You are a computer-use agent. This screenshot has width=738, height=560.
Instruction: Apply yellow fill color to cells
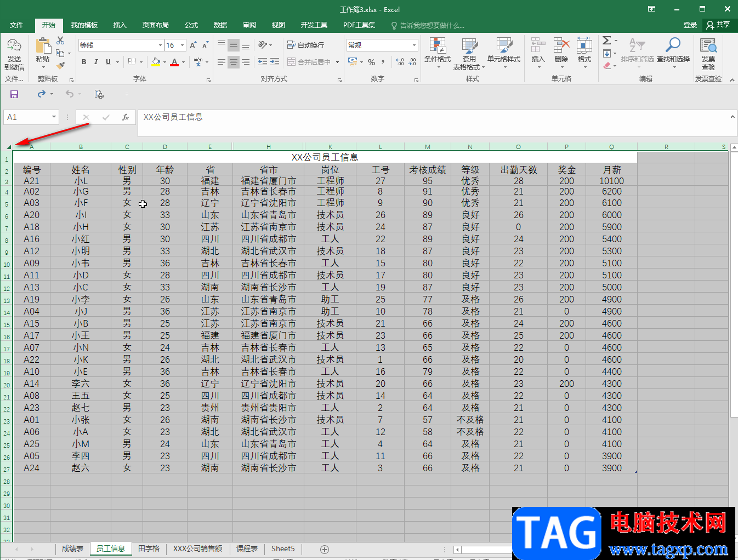[156, 62]
